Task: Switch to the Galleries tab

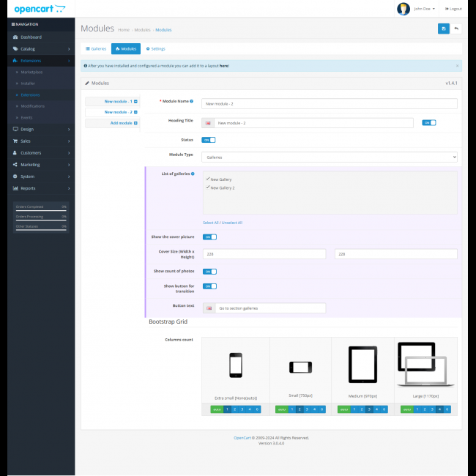Action: click(96, 48)
